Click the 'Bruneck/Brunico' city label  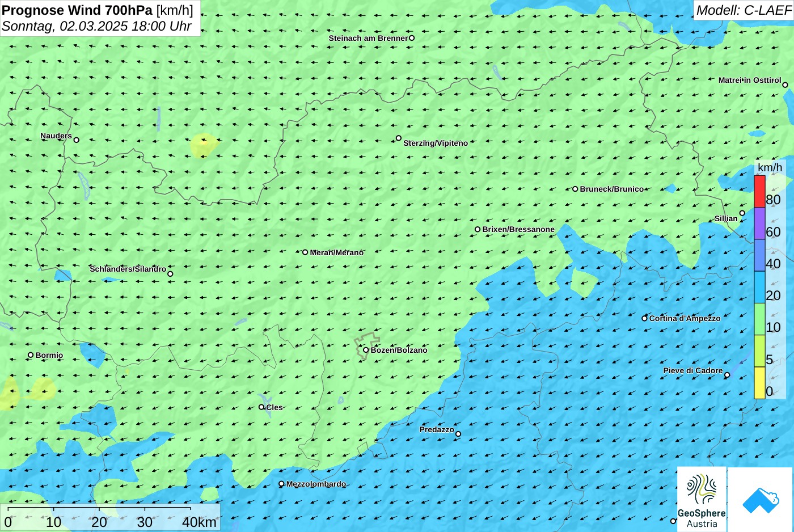tap(612, 189)
